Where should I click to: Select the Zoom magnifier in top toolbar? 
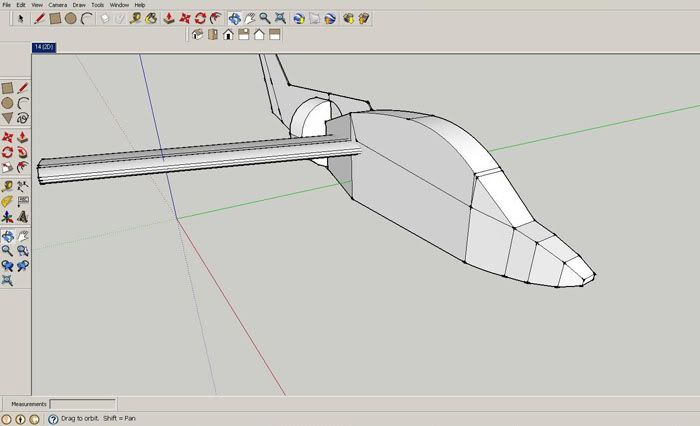pos(265,19)
